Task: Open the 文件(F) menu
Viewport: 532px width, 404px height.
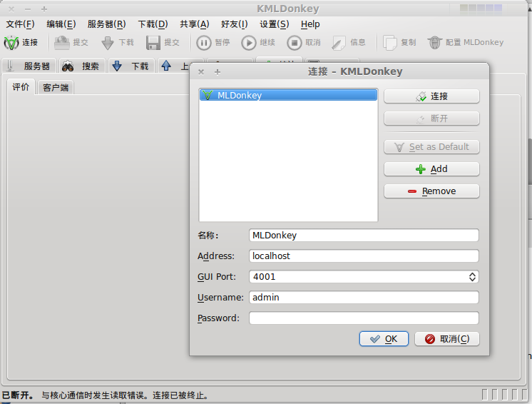Action: coord(21,24)
